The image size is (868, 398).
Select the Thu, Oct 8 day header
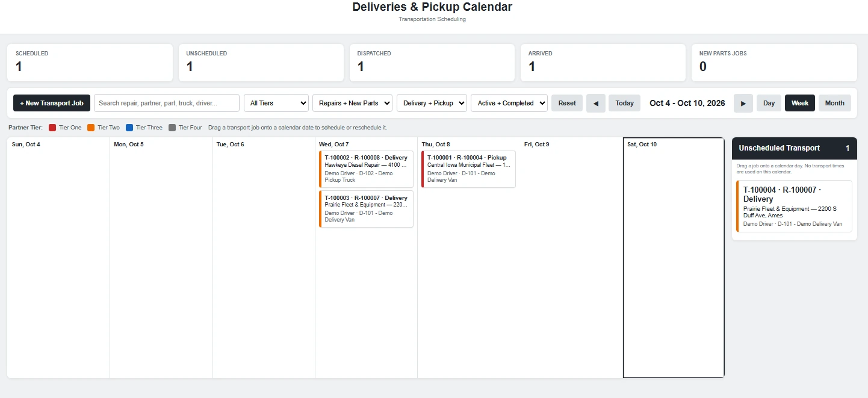tap(436, 145)
